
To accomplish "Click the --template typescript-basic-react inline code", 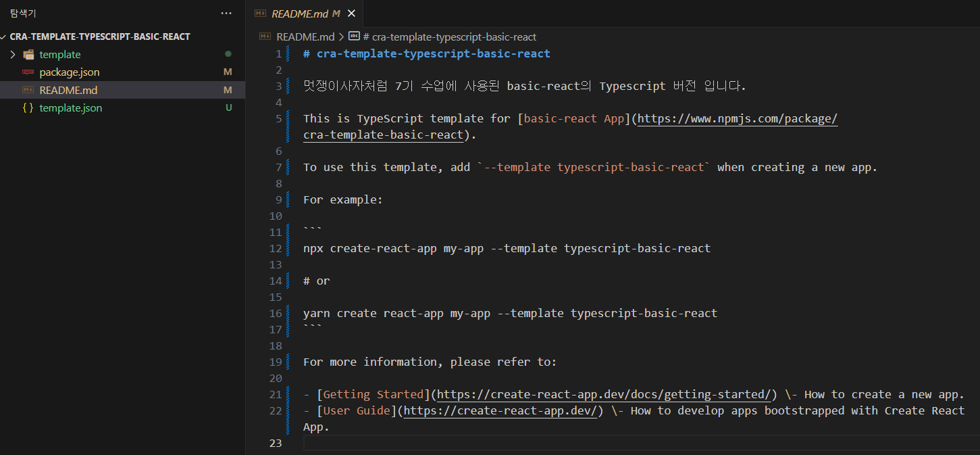I will click(594, 167).
